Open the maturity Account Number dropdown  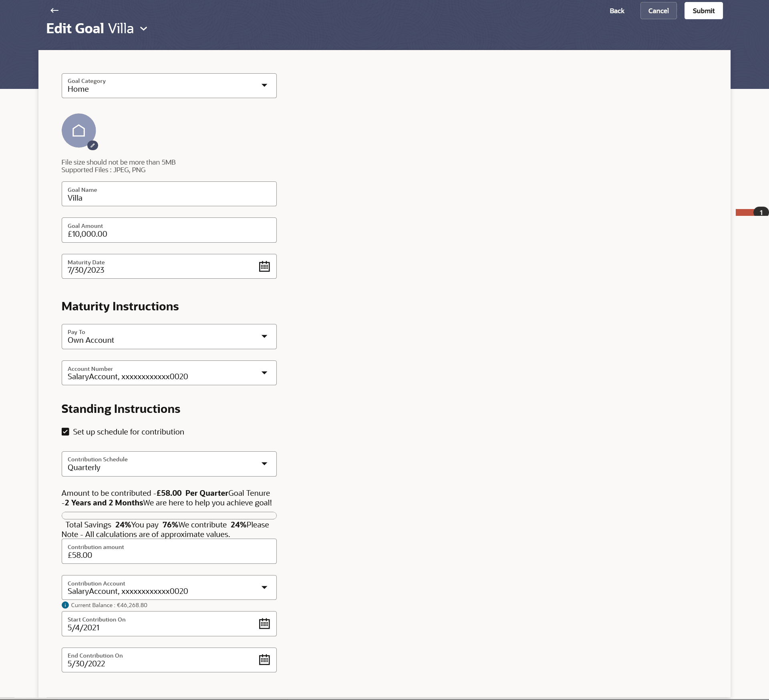(264, 373)
